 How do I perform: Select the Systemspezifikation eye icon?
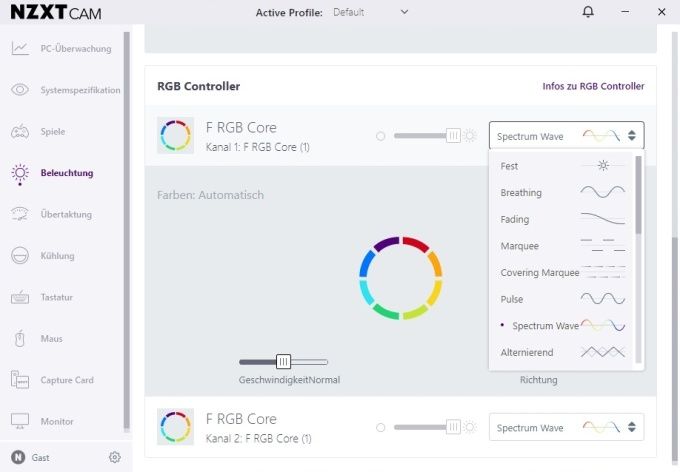[x=20, y=90]
